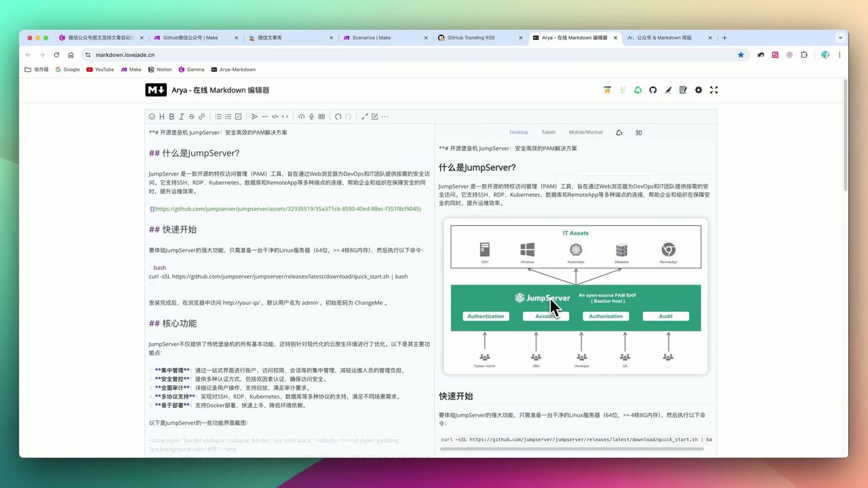The width and height of the screenshot is (868, 488).
Task: Open the emoji picker icon
Action: 153,117
